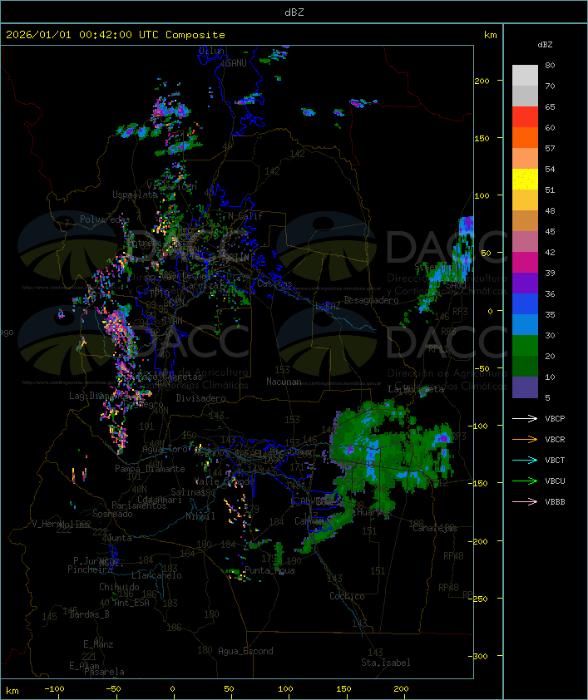Click the VBCP legend label
The image size is (588, 700).
(555, 419)
